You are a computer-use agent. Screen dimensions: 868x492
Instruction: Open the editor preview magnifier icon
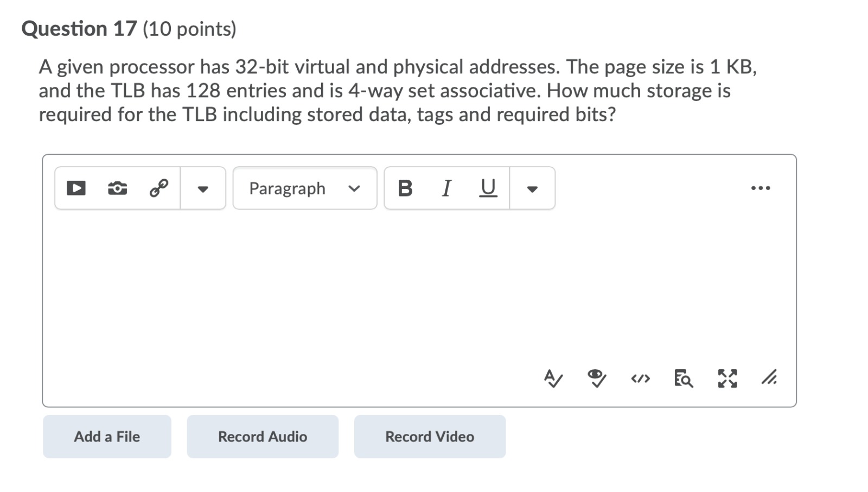point(683,379)
